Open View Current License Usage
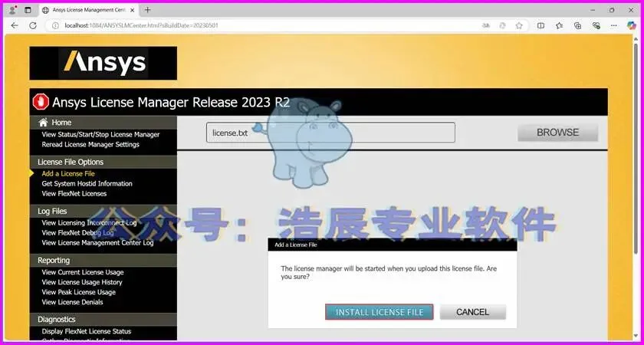 coord(83,272)
